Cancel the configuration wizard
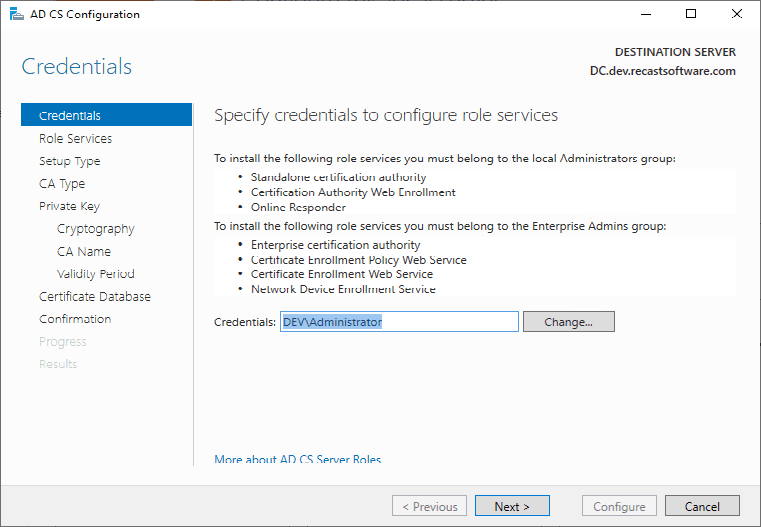The height and width of the screenshot is (527, 761). pyautogui.click(x=702, y=506)
